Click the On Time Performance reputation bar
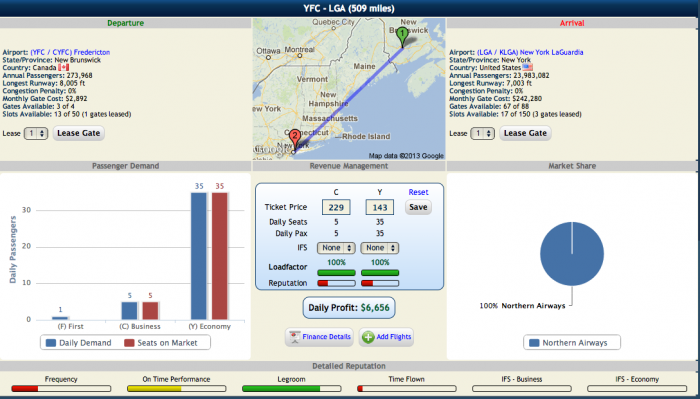The image size is (700, 399). [176, 389]
